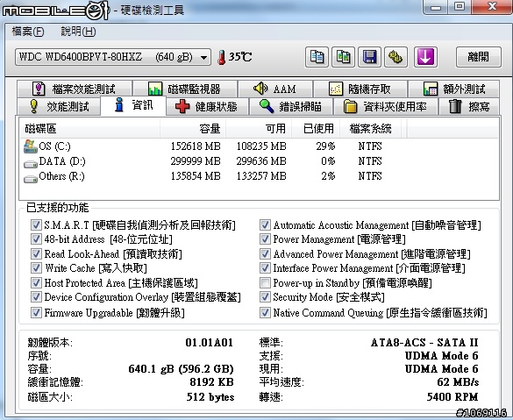The width and height of the screenshot is (513, 420).
Task: Click the copy screenshot to clipboard icon
Action: [x=343, y=57]
